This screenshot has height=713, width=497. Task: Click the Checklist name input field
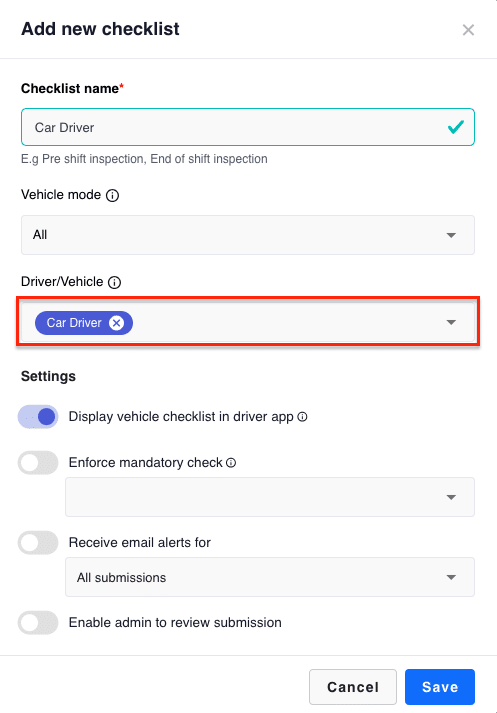tap(248, 127)
